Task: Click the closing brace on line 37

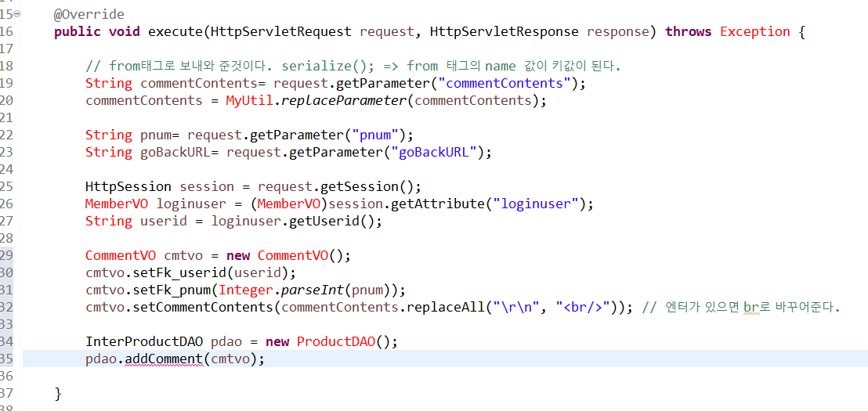Action: pos(58,394)
